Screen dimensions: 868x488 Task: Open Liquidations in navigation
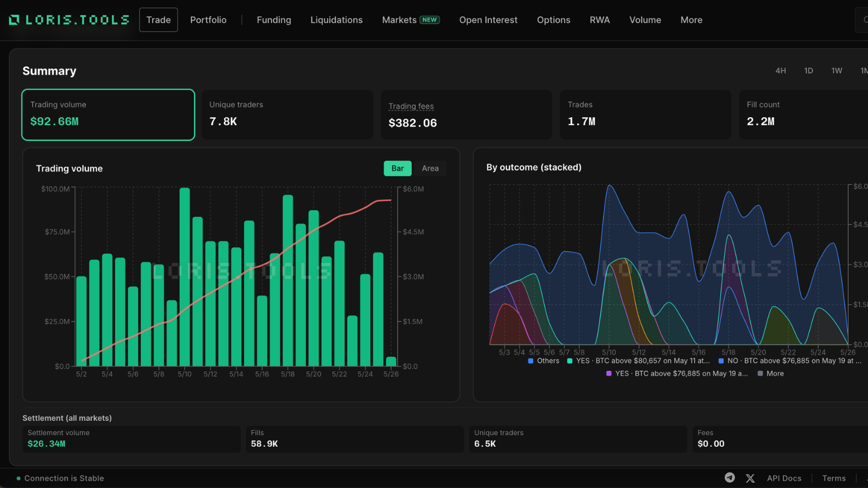336,20
